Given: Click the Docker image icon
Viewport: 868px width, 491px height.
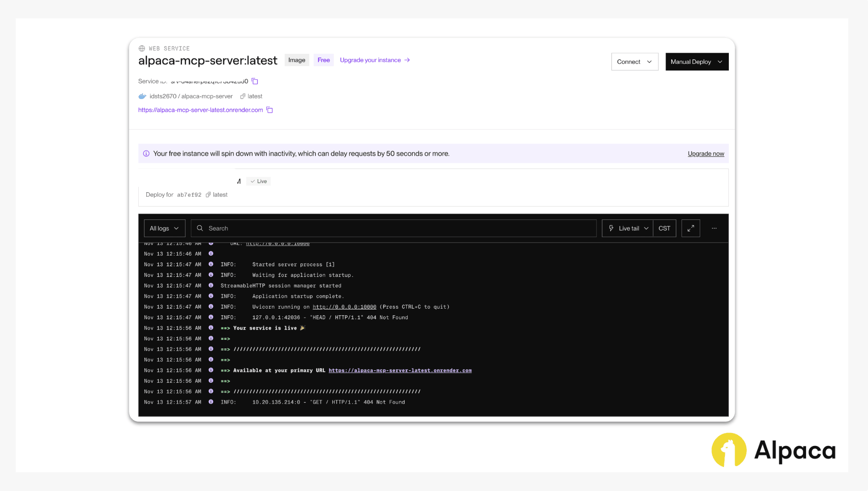Looking at the screenshot, I should point(142,96).
